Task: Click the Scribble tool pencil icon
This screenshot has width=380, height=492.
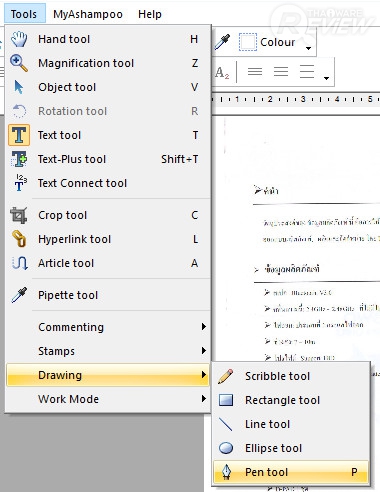Action: click(x=226, y=376)
